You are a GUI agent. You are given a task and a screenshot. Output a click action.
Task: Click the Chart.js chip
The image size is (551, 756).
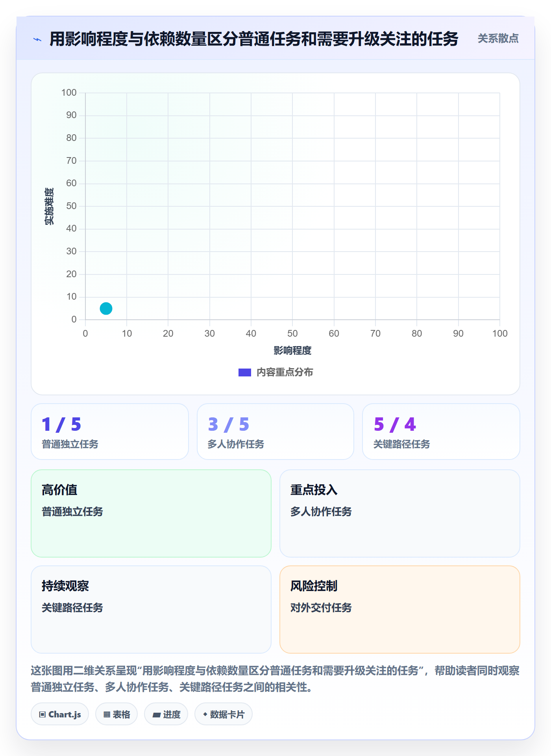click(x=60, y=714)
